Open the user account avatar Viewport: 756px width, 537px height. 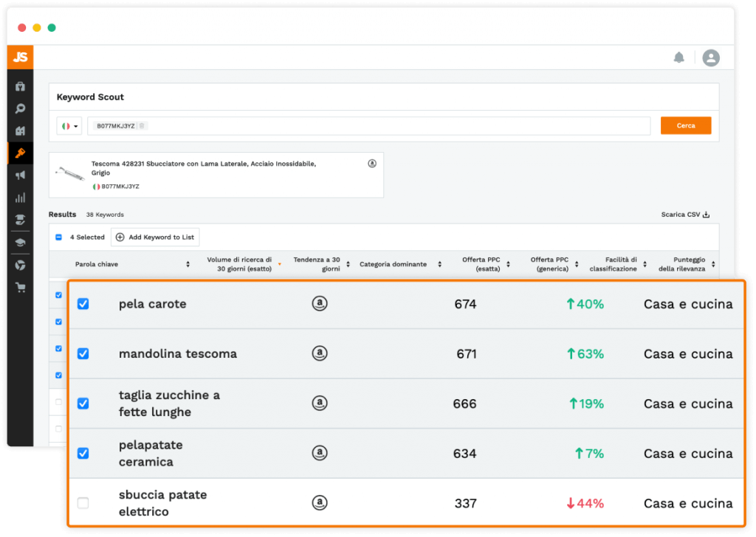click(x=711, y=58)
